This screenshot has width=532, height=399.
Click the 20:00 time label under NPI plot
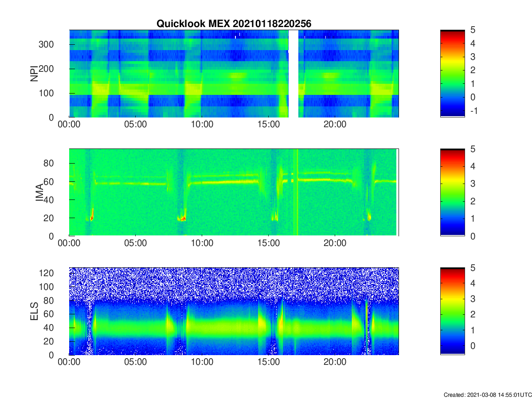coord(335,125)
